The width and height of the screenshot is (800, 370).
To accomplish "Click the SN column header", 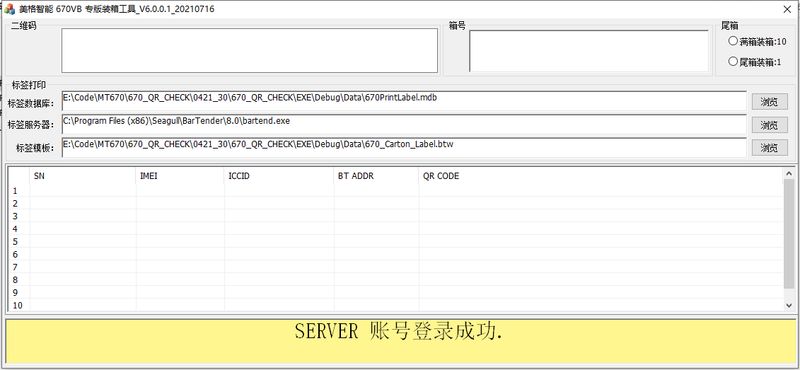I will (83, 176).
